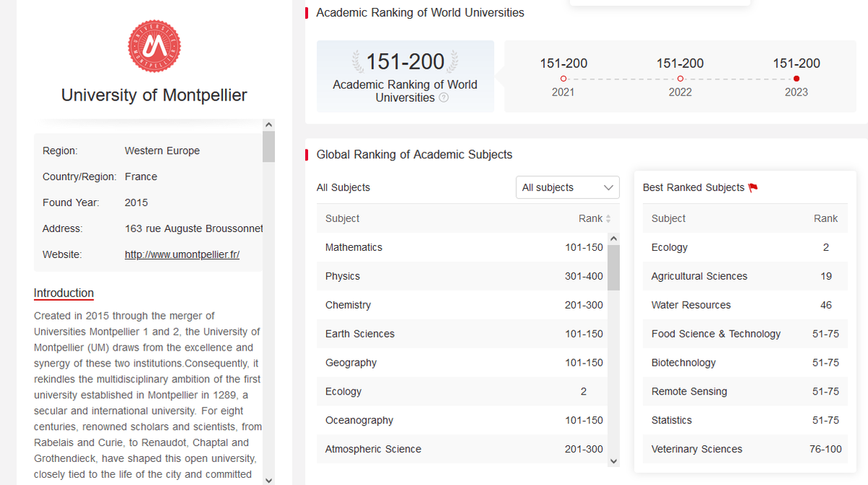This screenshot has height=485, width=868.
Task: Click the red flag icon next to Best Ranked Subjects
Action: [753, 187]
